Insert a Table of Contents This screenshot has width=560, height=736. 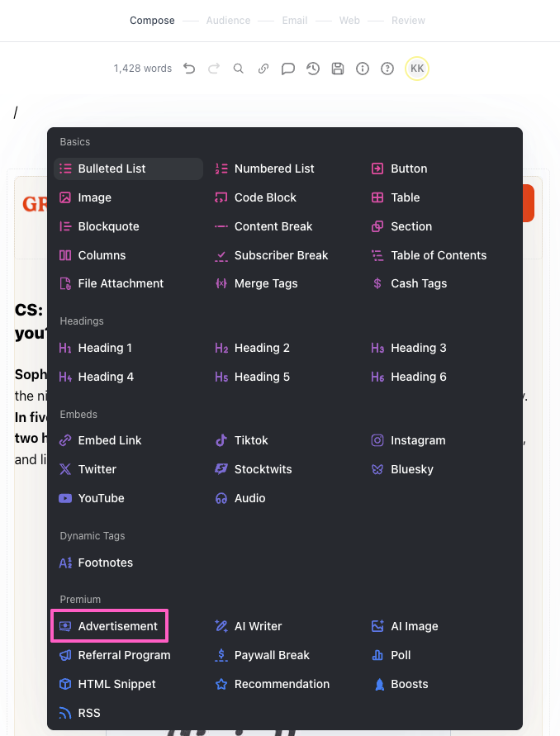pos(438,255)
